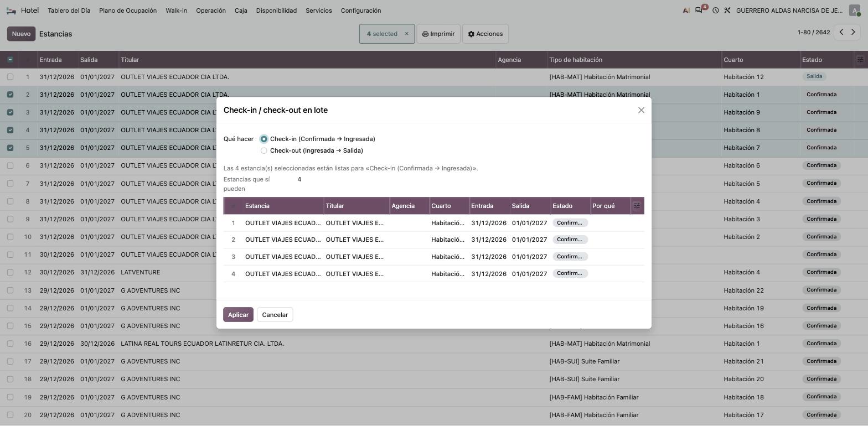This screenshot has height=426, width=868.
Task: Open the activities clock icon
Action: click(x=715, y=11)
